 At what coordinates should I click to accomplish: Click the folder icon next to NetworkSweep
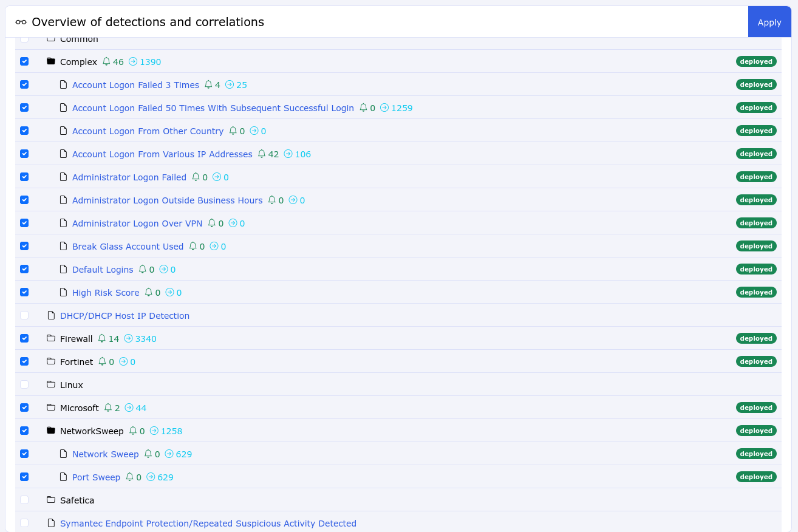pos(51,431)
